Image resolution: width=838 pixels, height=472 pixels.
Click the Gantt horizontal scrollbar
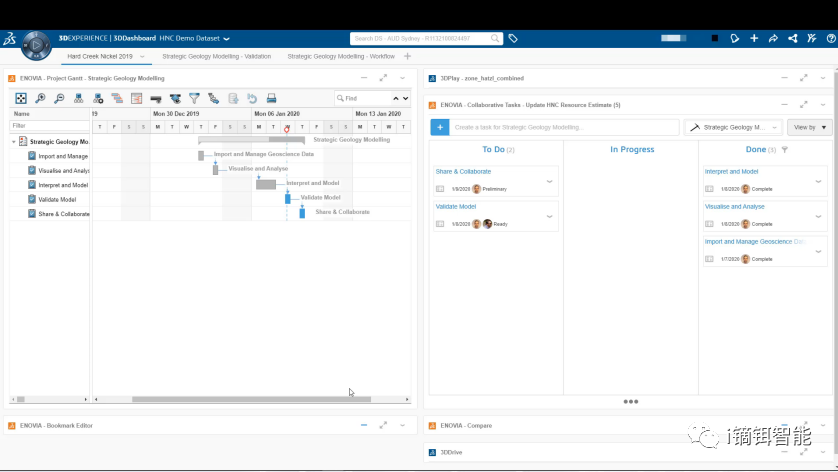pyautogui.click(x=250, y=399)
